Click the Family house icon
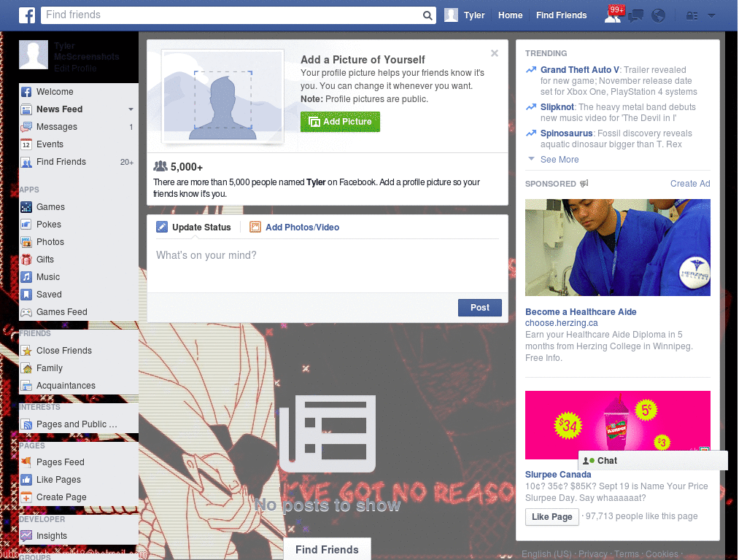This screenshot has width=747, height=560. coord(26,368)
